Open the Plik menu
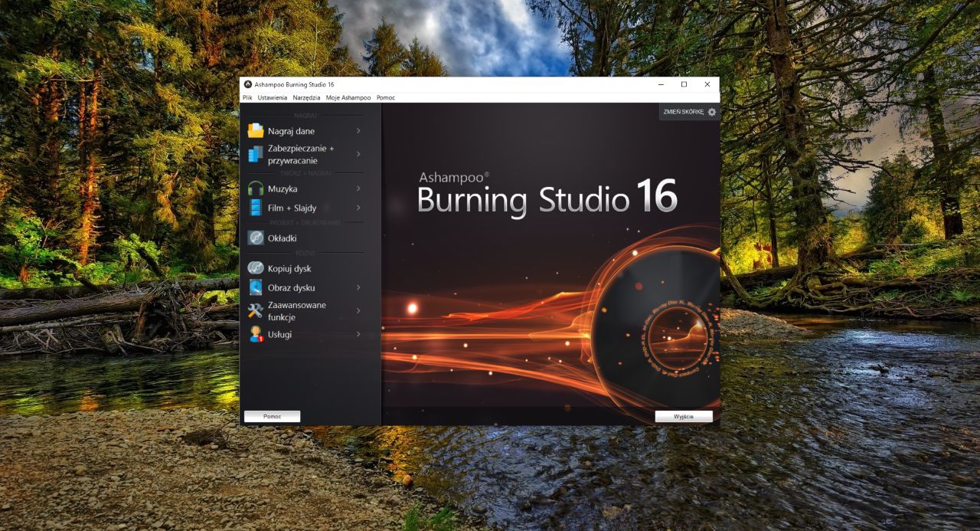The width and height of the screenshot is (980, 531). pyautogui.click(x=247, y=98)
